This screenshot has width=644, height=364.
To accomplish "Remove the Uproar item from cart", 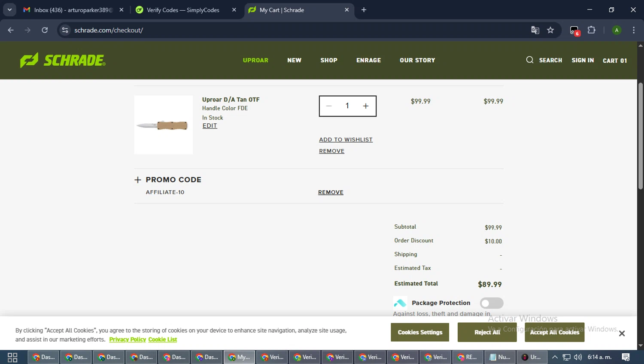I will click(331, 151).
